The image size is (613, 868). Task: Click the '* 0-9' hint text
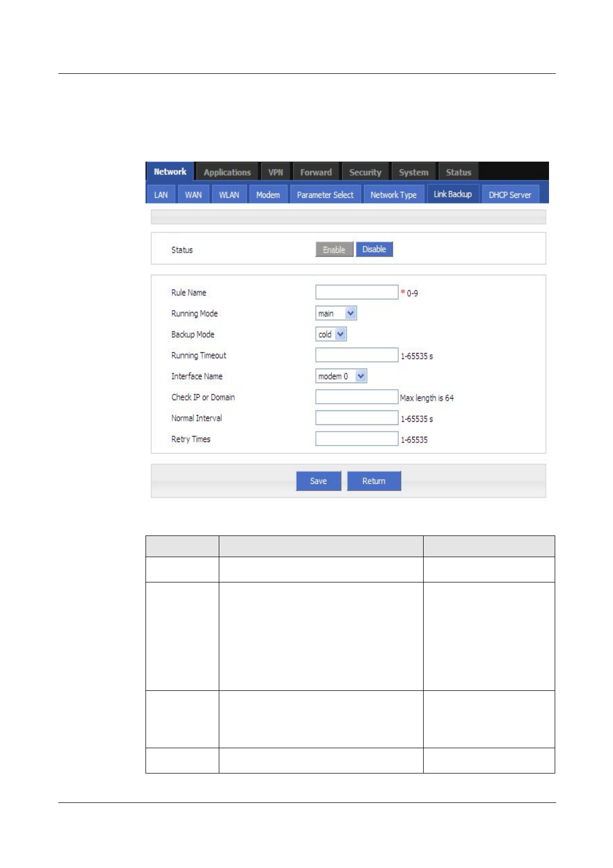409,293
